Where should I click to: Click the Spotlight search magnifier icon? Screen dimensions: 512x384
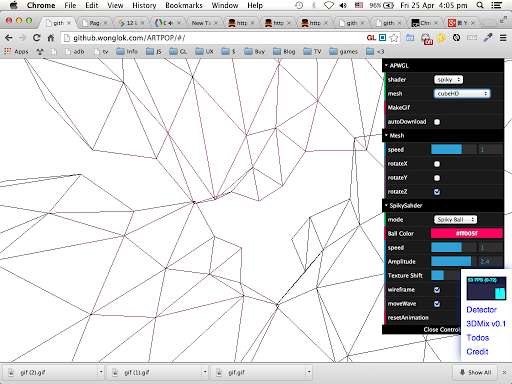point(480,5)
